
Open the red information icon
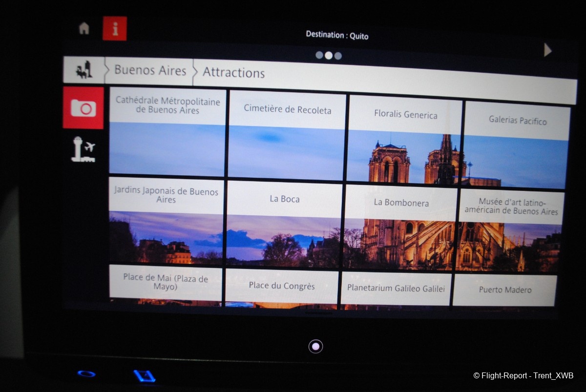pyautogui.click(x=115, y=29)
